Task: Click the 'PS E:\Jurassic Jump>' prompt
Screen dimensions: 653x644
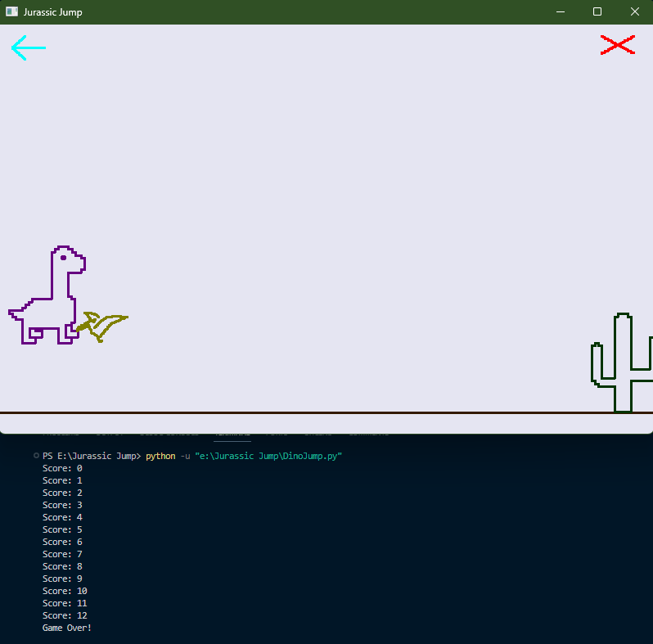Action: 92,456
